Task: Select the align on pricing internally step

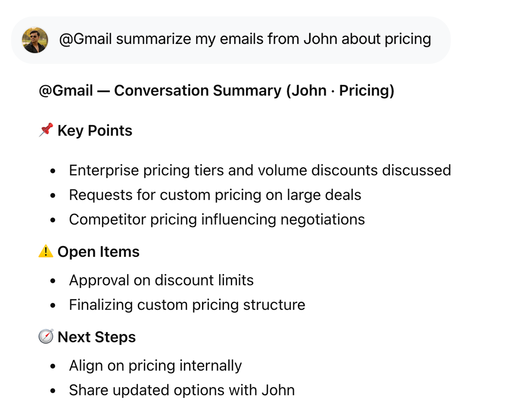Action: tap(155, 365)
